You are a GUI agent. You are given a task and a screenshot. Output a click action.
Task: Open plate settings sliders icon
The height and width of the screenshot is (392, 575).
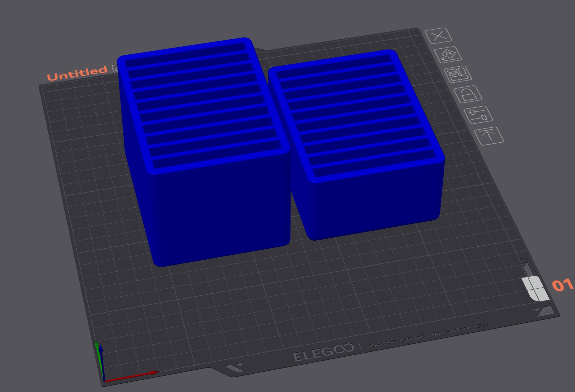(478, 115)
